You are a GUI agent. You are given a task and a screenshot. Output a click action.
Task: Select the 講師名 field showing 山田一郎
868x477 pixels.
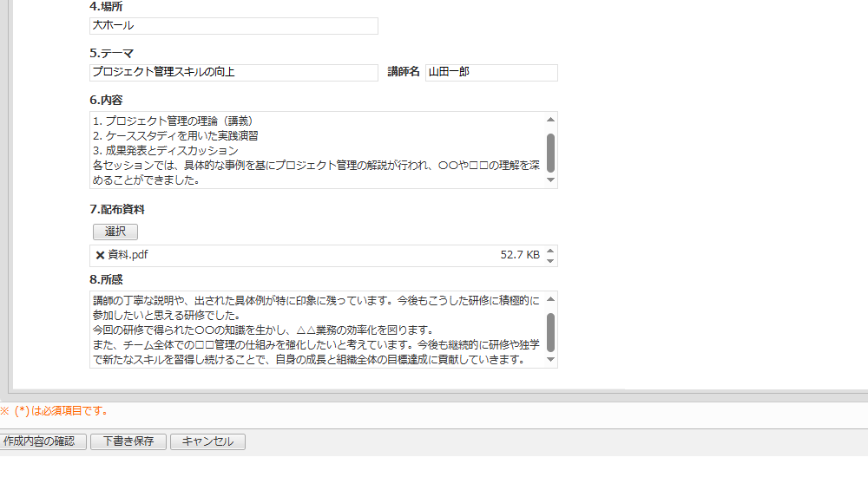click(491, 73)
